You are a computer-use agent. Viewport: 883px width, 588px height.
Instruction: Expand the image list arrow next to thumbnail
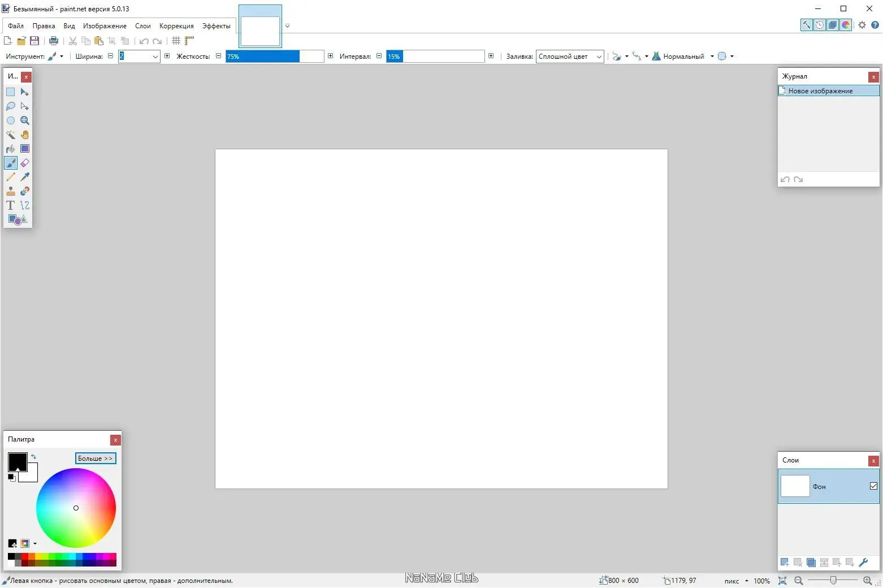tap(287, 25)
